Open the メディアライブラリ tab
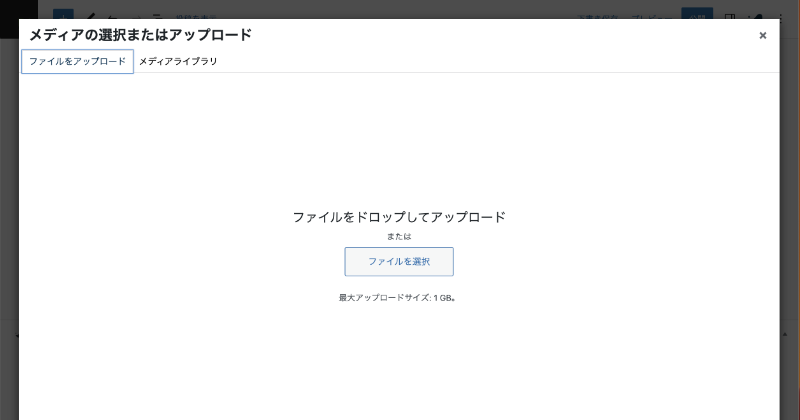The width and height of the screenshot is (800, 420). pyautogui.click(x=178, y=61)
